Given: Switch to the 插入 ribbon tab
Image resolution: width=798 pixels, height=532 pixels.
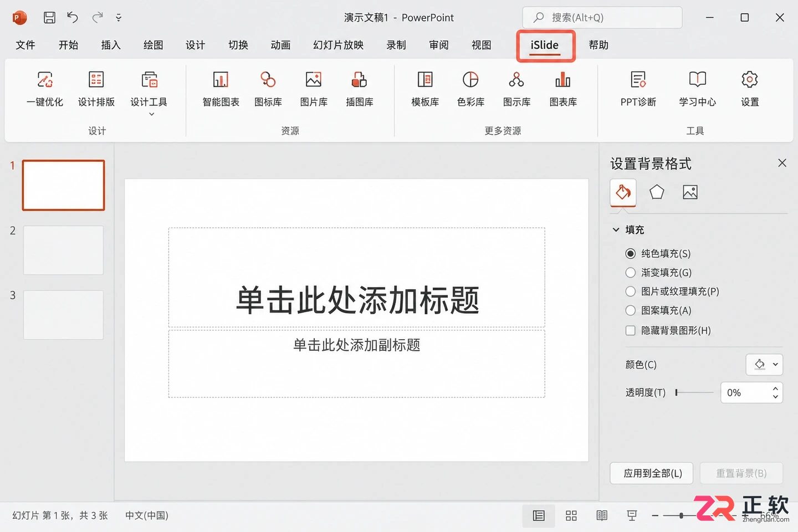Looking at the screenshot, I should (111, 45).
